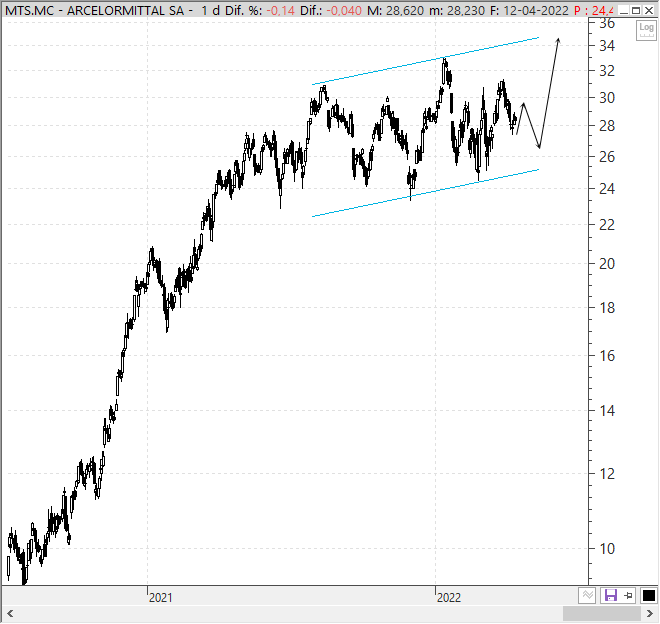Image resolution: width=660 pixels, height=624 pixels.
Task: Click the 26 price axis label
Action: [607, 157]
